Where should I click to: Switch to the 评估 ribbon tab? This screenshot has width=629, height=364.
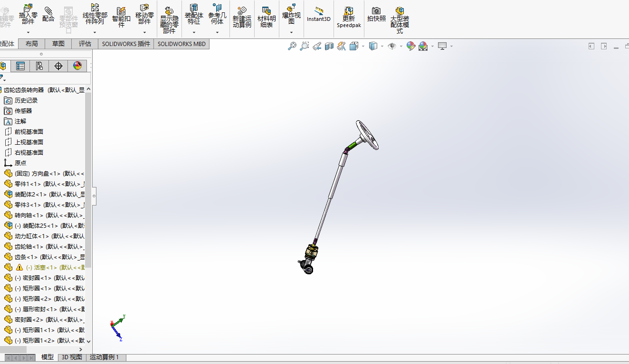point(85,43)
